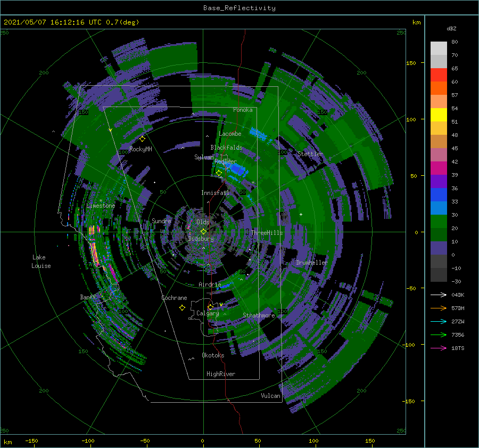Click the Ponoka city label

point(243,110)
